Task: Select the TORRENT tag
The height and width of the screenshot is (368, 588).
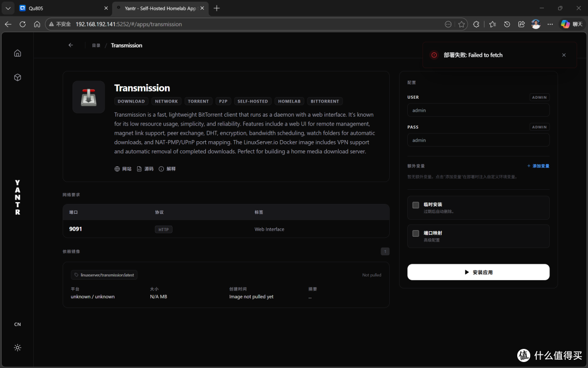Action: point(198,101)
